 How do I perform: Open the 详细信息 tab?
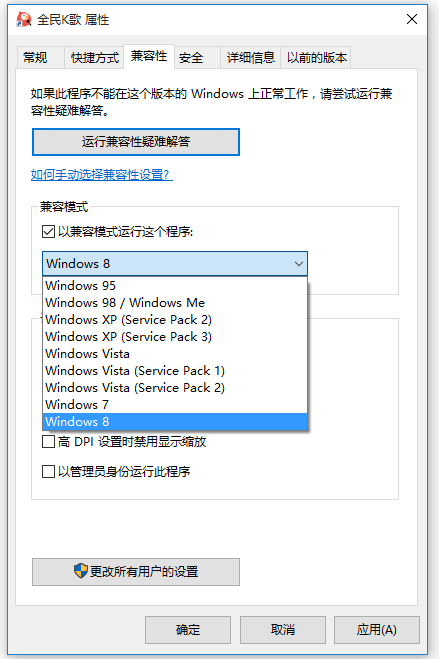point(250,58)
